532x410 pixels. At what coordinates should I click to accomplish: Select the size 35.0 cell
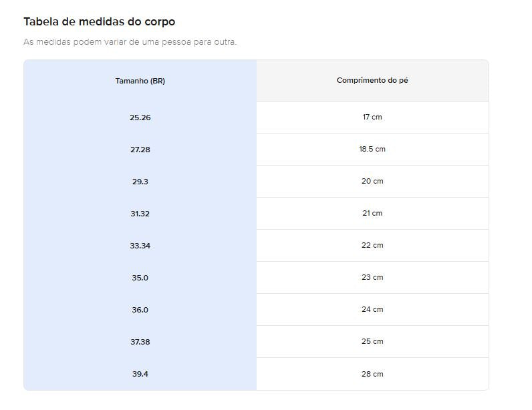click(x=140, y=278)
